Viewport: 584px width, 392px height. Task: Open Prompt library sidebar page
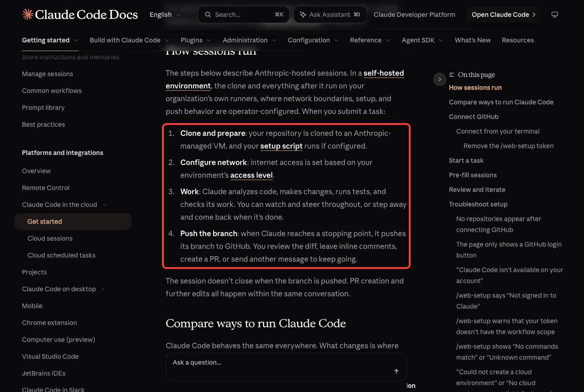coord(43,108)
